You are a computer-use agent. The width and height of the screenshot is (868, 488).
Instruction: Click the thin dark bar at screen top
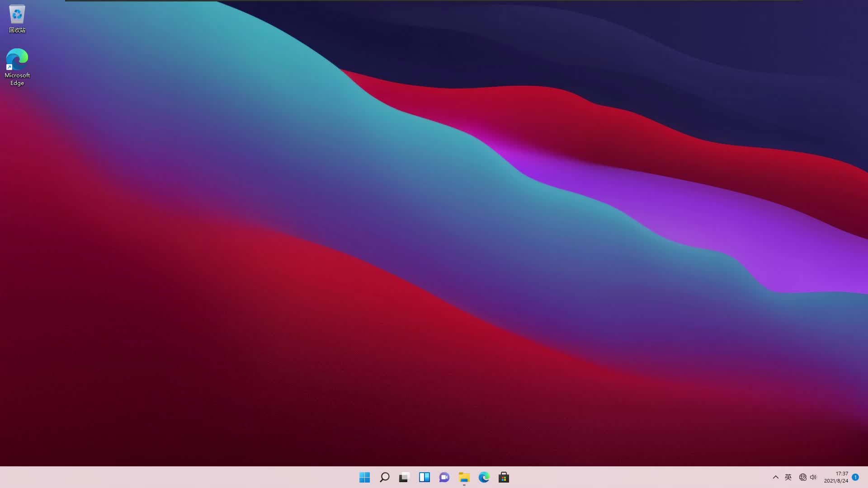(x=434, y=0)
